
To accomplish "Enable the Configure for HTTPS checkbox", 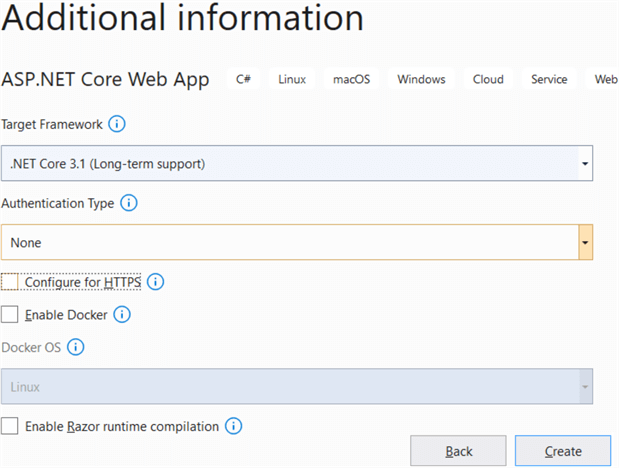I will point(9,282).
